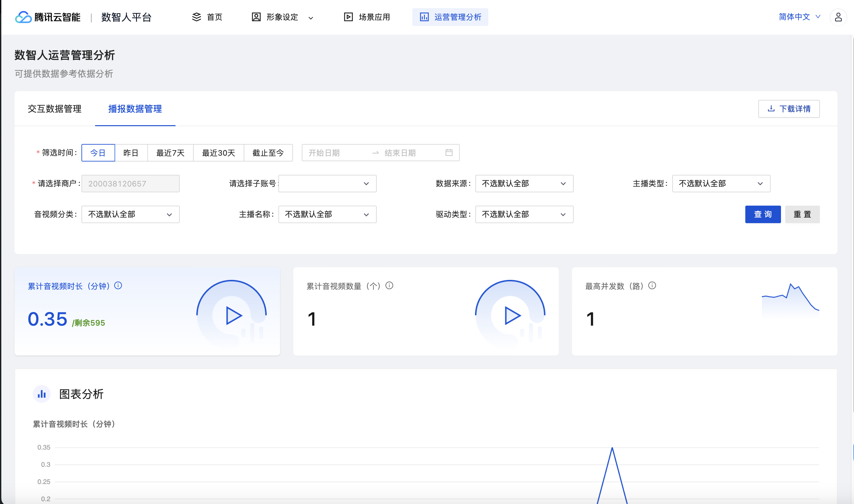Open the 场景应用 menu item
Image resolution: width=854 pixels, height=504 pixels.
point(367,17)
